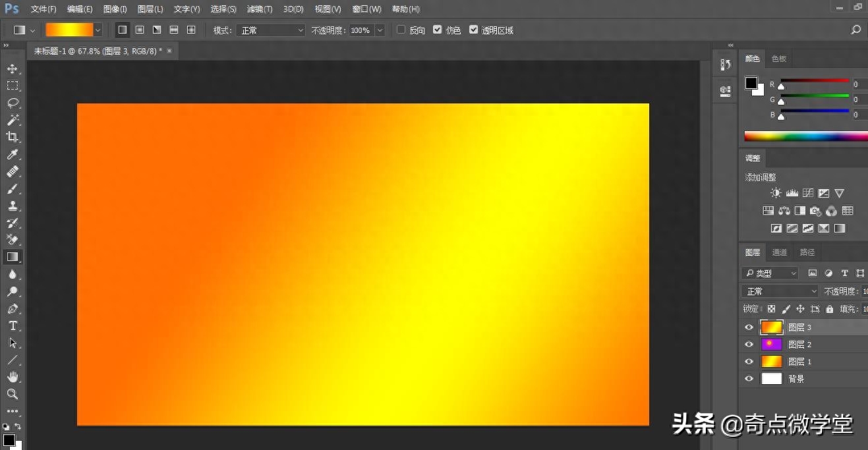Screen dimensions: 868x450
Task: Open the layer filter 类型 dropdown
Action: (770, 273)
